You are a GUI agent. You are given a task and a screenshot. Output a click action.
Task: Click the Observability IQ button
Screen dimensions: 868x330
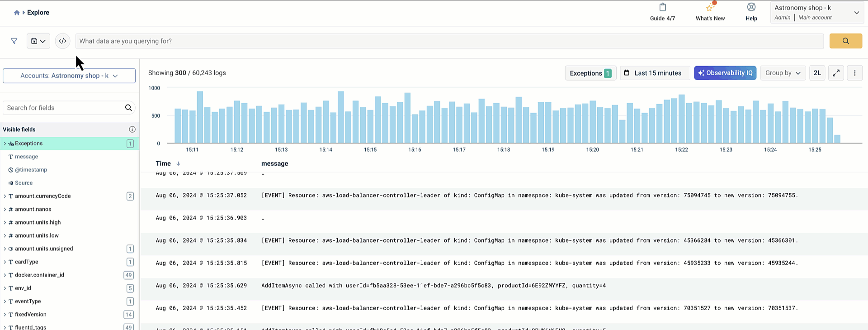tap(725, 73)
